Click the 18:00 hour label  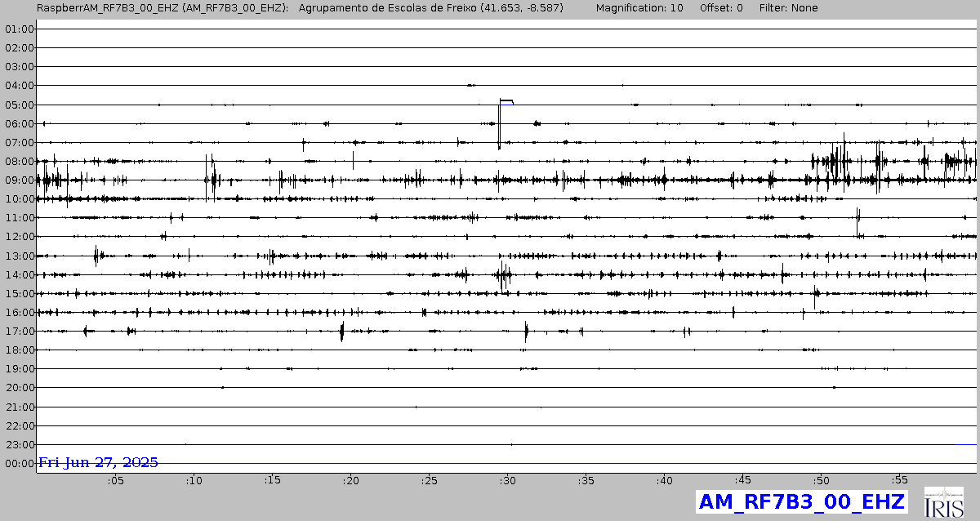19,350
